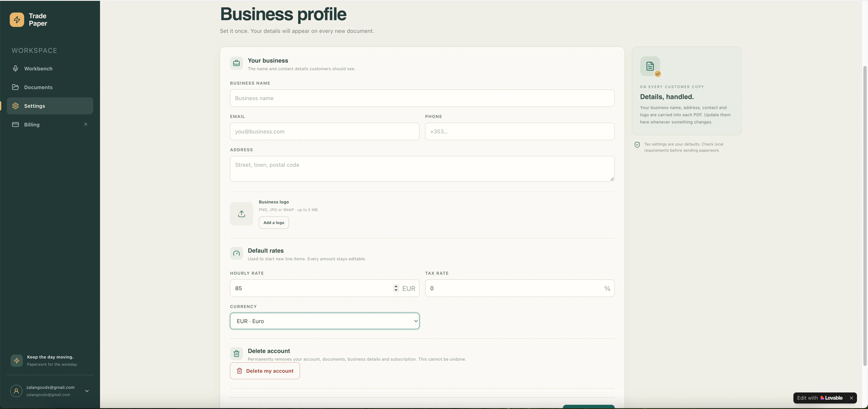
Task: Click the shield icon next to tax note
Action: click(637, 145)
